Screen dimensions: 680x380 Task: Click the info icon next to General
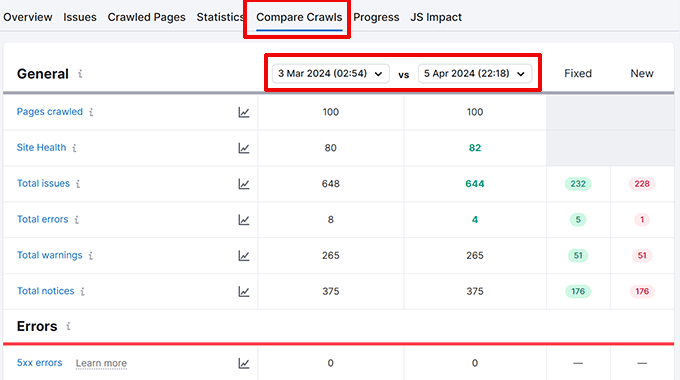tap(80, 74)
